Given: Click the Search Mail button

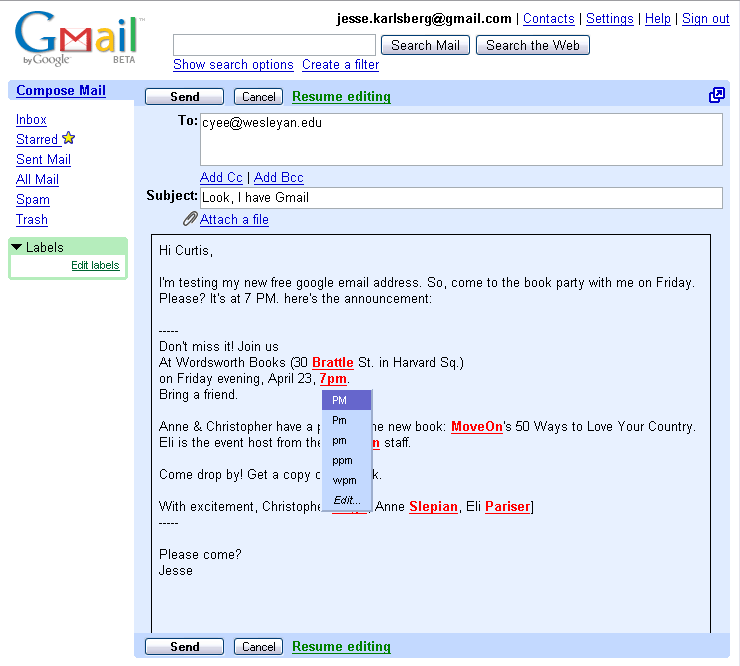Looking at the screenshot, I should click(x=425, y=45).
